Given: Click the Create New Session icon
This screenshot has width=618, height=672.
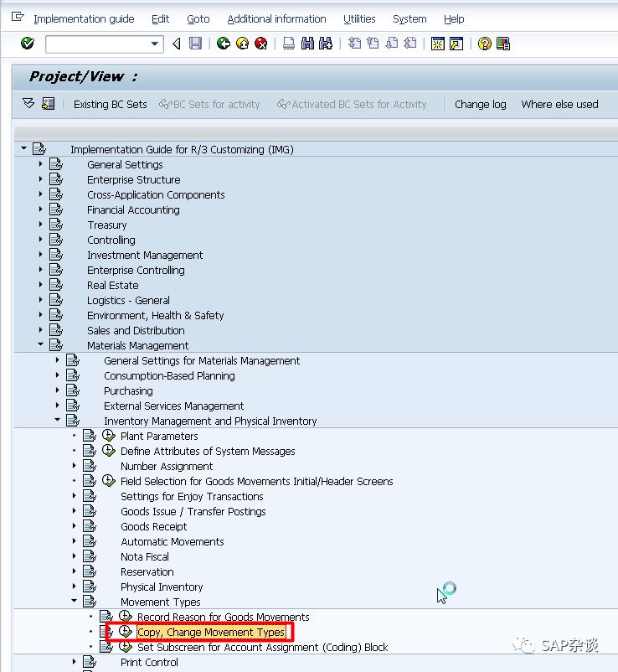Looking at the screenshot, I should tap(438, 44).
